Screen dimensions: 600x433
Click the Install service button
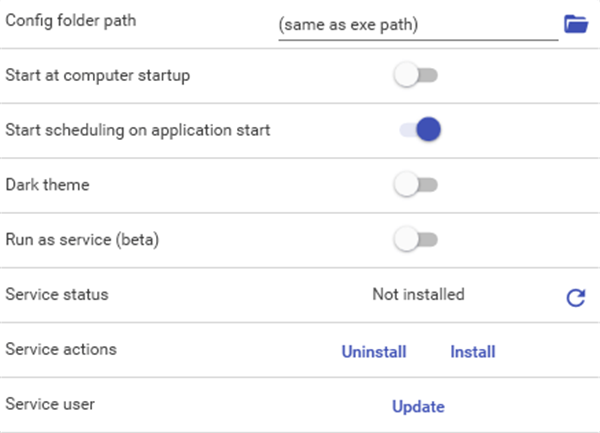tap(473, 352)
